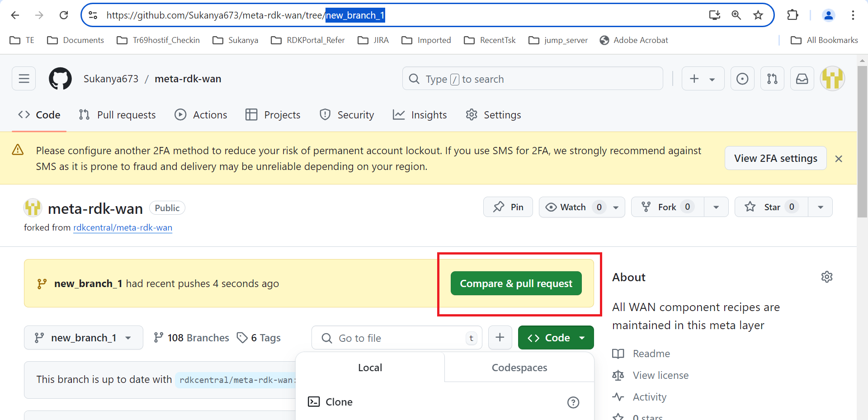868x420 pixels.
Task: Pin the repository with Pin button
Action: (x=508, y=207)
